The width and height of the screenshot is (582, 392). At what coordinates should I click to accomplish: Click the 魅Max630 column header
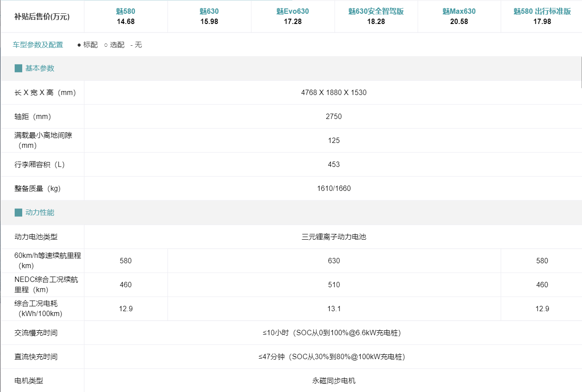[459, 12]
